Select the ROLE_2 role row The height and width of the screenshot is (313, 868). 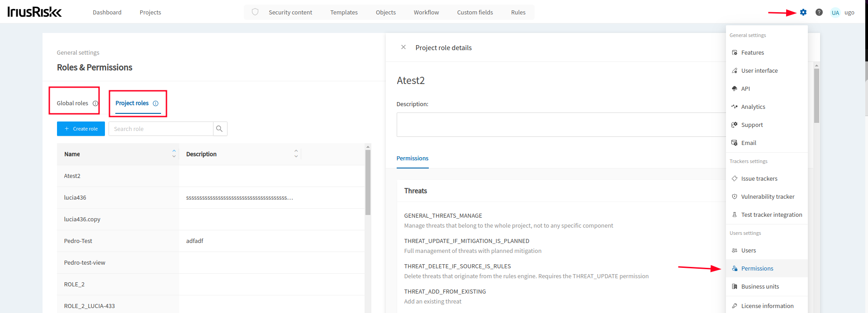point(211,285)
